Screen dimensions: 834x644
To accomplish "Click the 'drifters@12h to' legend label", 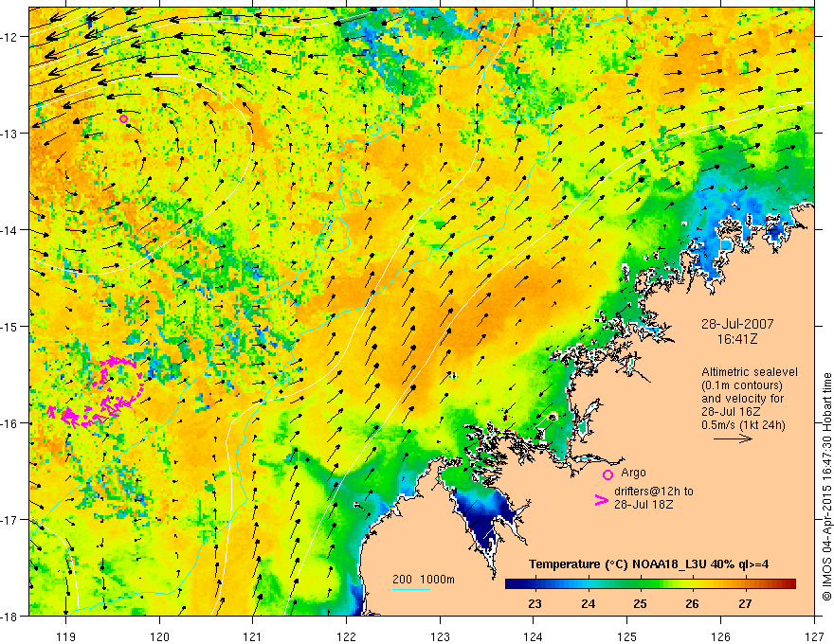I will 654,492.
